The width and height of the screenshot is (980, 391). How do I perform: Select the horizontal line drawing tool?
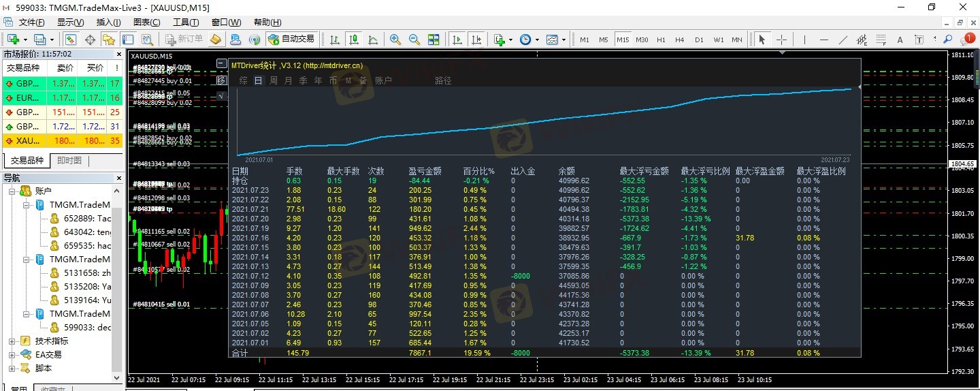point(824,40)
